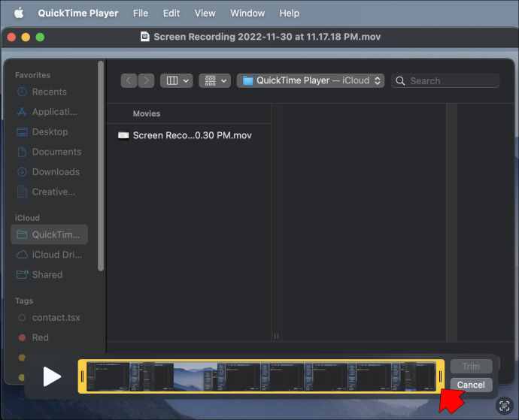Open the View menu
This screenshot has height=420, width=519.
(205, 14)
